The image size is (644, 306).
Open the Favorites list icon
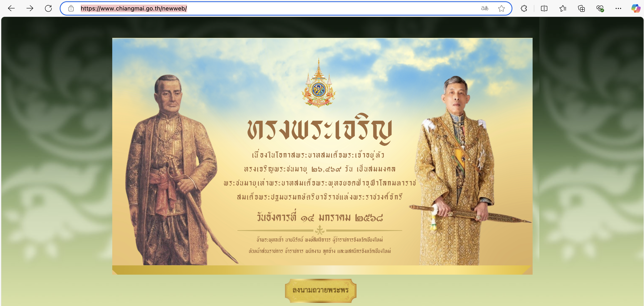click(x=563, y=8)
